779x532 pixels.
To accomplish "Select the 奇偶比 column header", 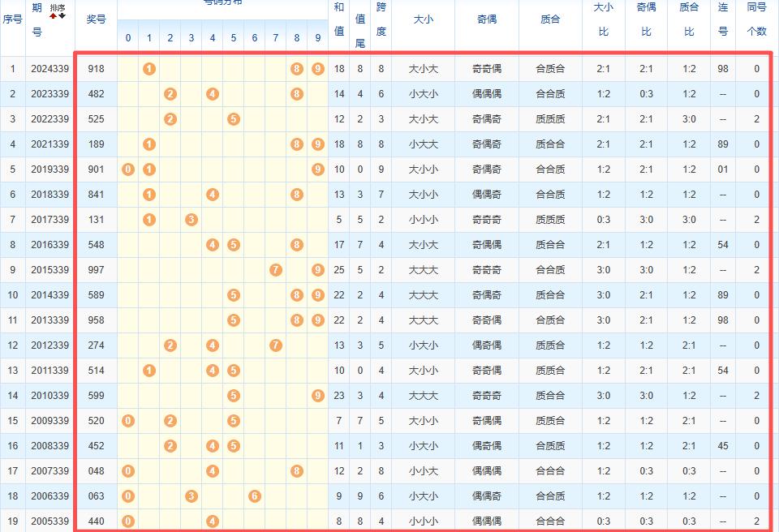I will coord(646,19).
